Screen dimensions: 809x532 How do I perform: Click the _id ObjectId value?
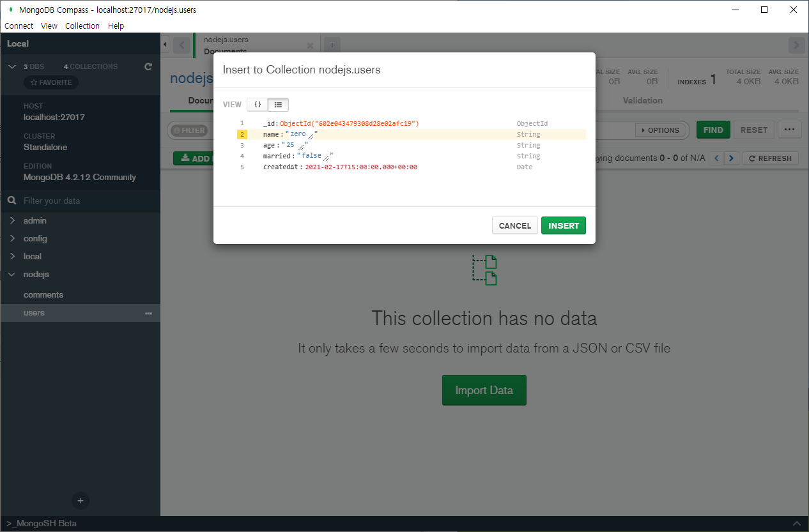coord(349,123)
